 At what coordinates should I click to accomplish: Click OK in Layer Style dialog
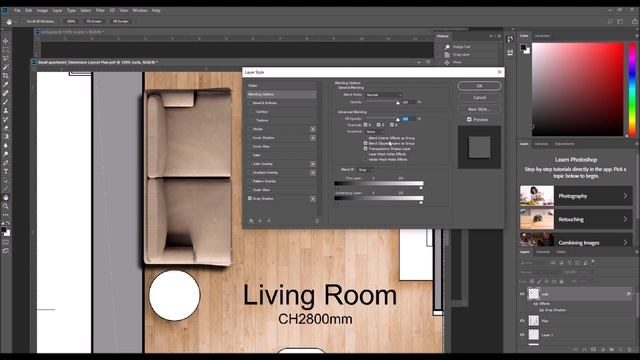pos(480,86)
